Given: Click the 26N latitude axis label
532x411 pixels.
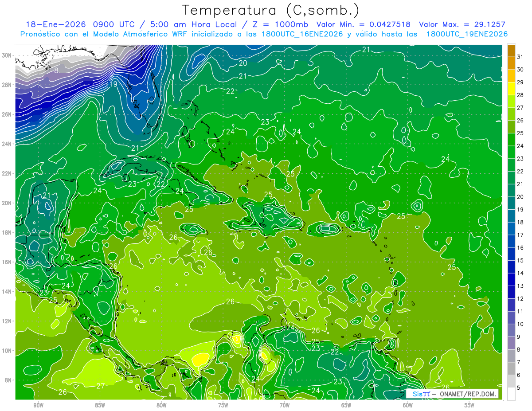Looking at the screenshot, I should tap(7, 114).
